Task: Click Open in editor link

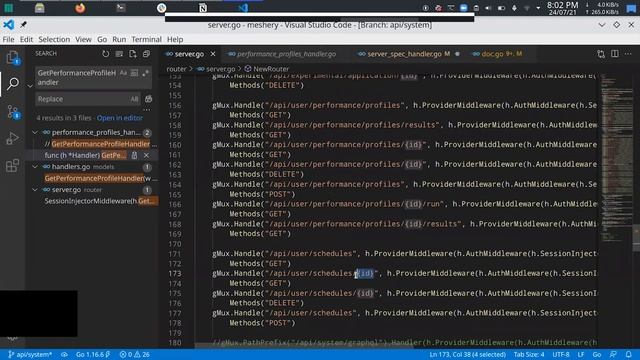Action: pyautogui.click(x=120, y=118)
